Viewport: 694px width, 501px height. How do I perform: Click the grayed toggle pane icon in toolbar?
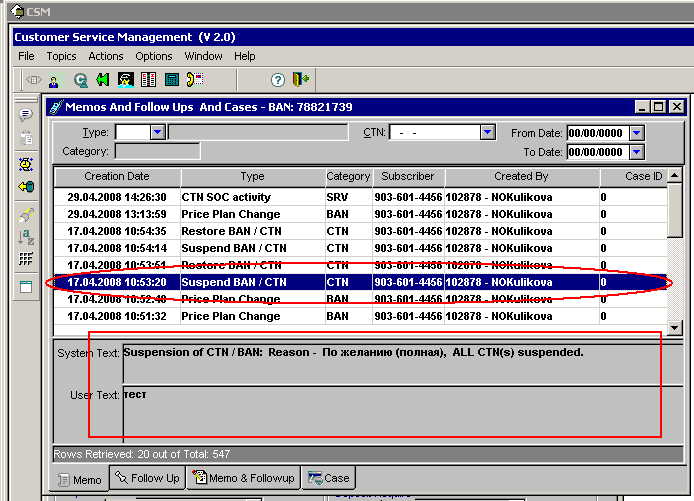point(34,80)
